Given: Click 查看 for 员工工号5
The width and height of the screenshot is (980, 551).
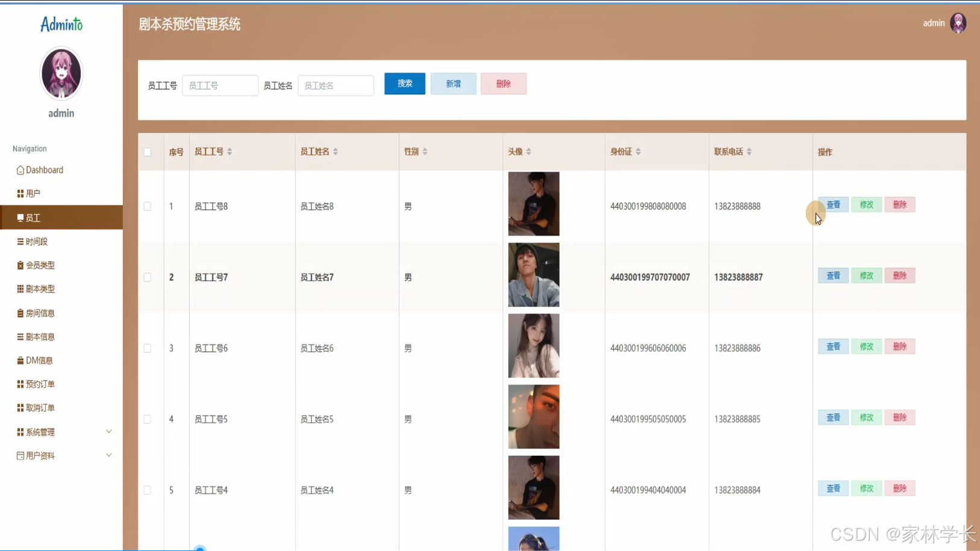Looking at the screenshot, I should [833, 417].
